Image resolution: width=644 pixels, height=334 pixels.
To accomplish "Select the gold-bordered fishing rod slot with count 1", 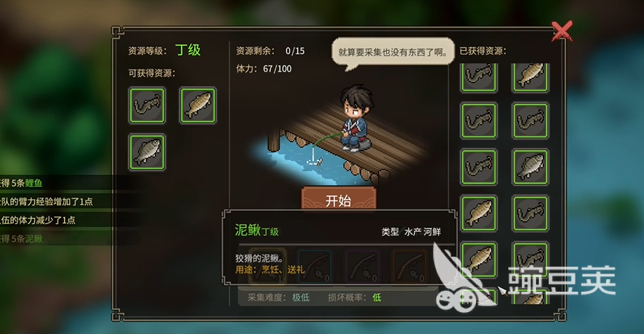I will pyautogui.click(x=267, y=267).
